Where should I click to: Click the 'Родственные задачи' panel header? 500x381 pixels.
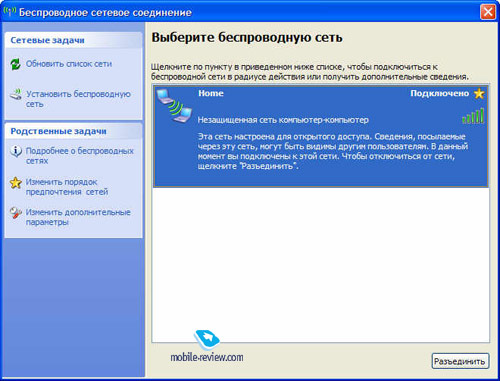74,131
